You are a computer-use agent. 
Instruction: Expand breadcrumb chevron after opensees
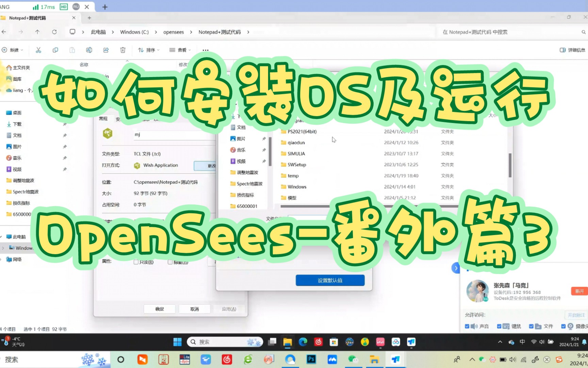point(191,32)
